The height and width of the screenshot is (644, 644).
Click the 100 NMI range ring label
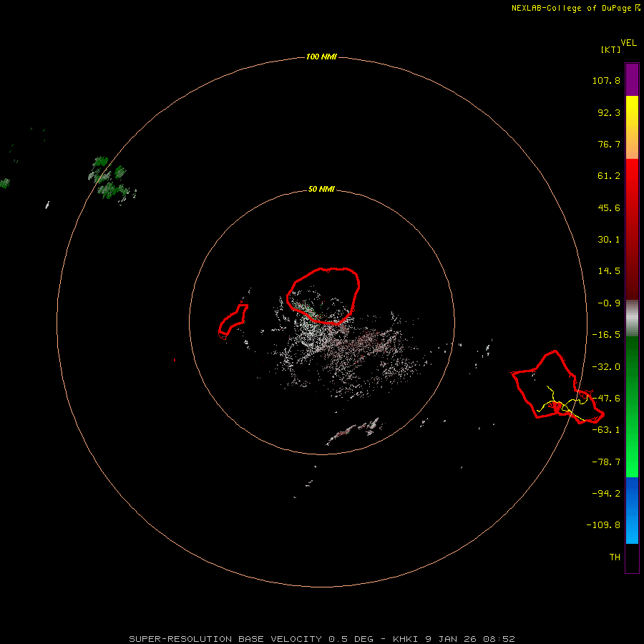tap(321, 57)
